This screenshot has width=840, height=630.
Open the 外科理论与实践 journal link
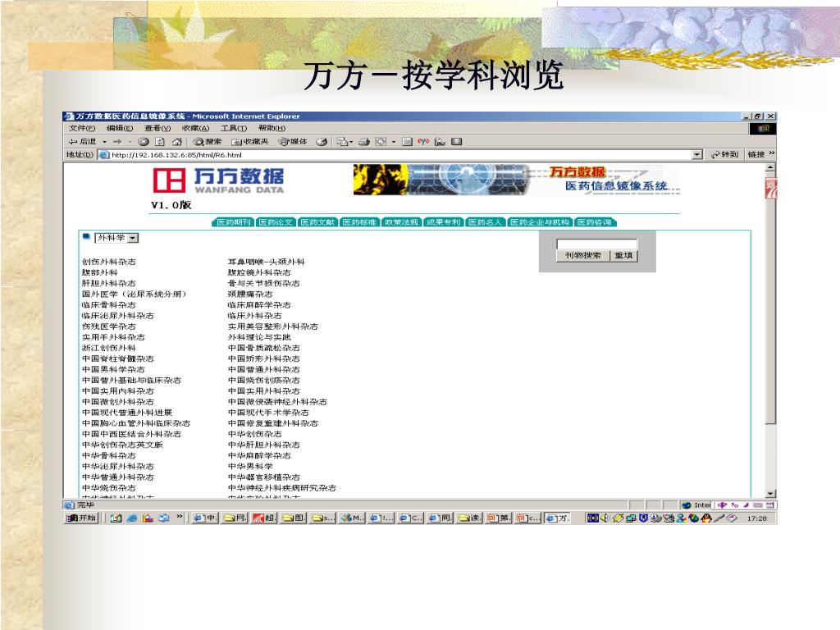(259, 337)
